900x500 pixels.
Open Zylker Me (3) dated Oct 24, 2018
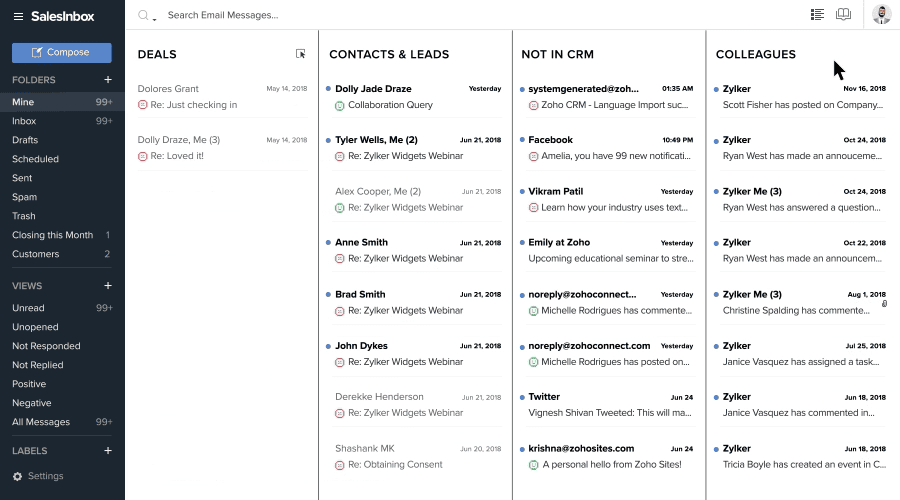click(x=800, y=199)
